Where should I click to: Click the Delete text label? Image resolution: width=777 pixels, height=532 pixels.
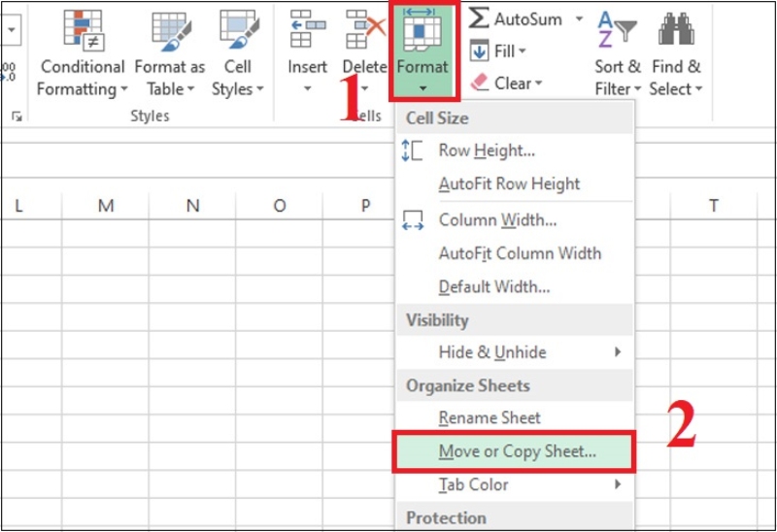coord(365,66)
